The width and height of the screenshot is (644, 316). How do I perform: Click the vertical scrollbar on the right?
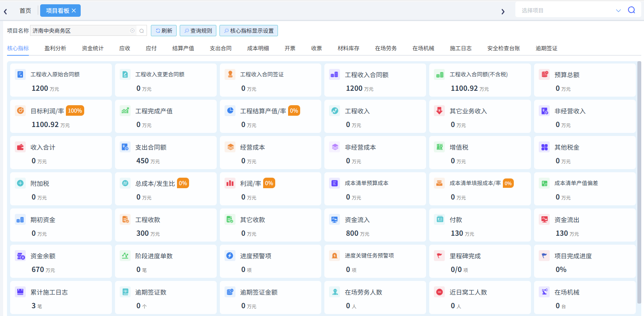[x=639, y=182]
